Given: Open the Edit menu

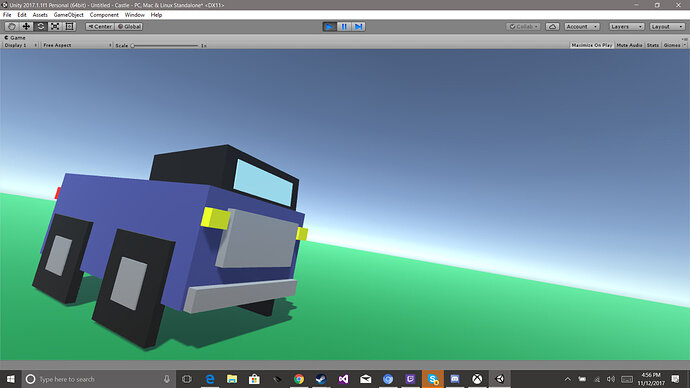Looking at the screenshot, I should coord(22,15).
